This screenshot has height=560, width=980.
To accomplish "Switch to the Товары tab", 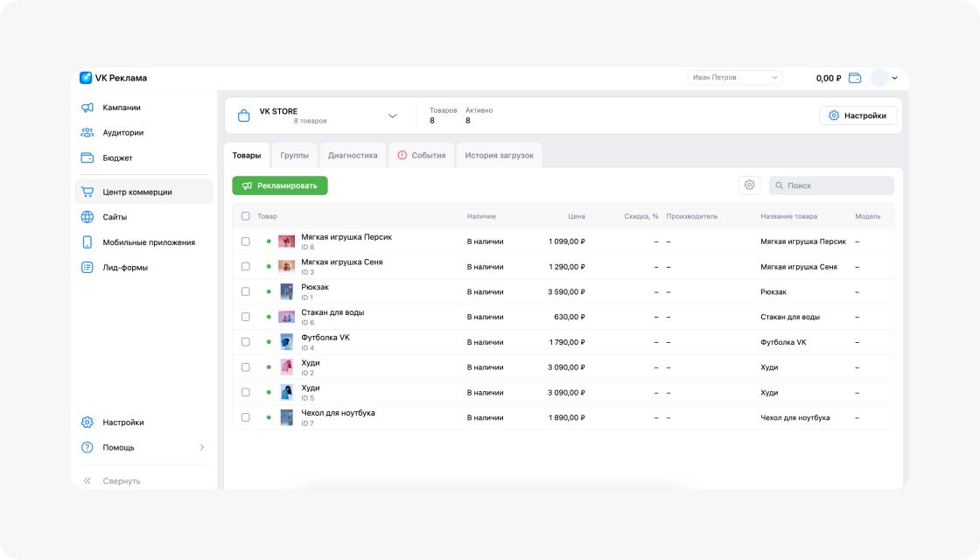I will tap(247, 155).
